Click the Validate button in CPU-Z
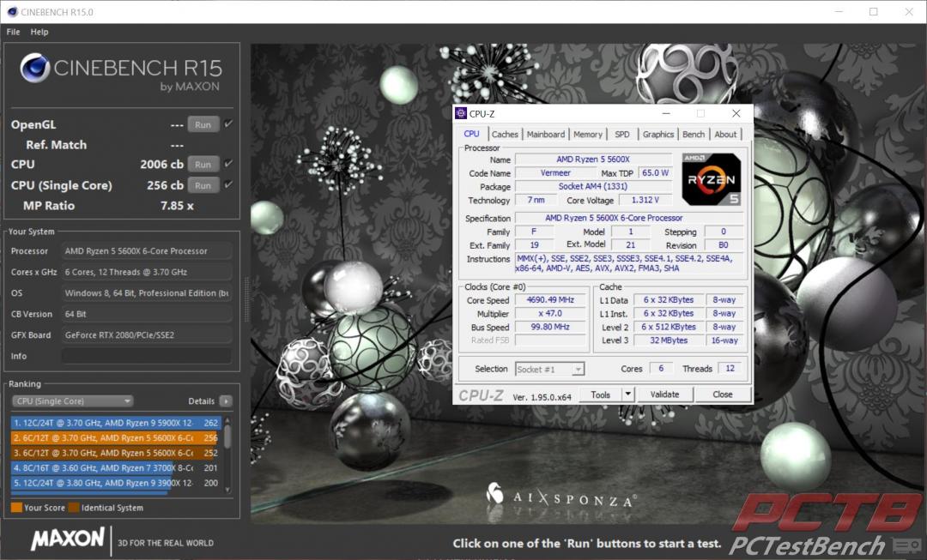927x560 pixels. tap(664, 394)
